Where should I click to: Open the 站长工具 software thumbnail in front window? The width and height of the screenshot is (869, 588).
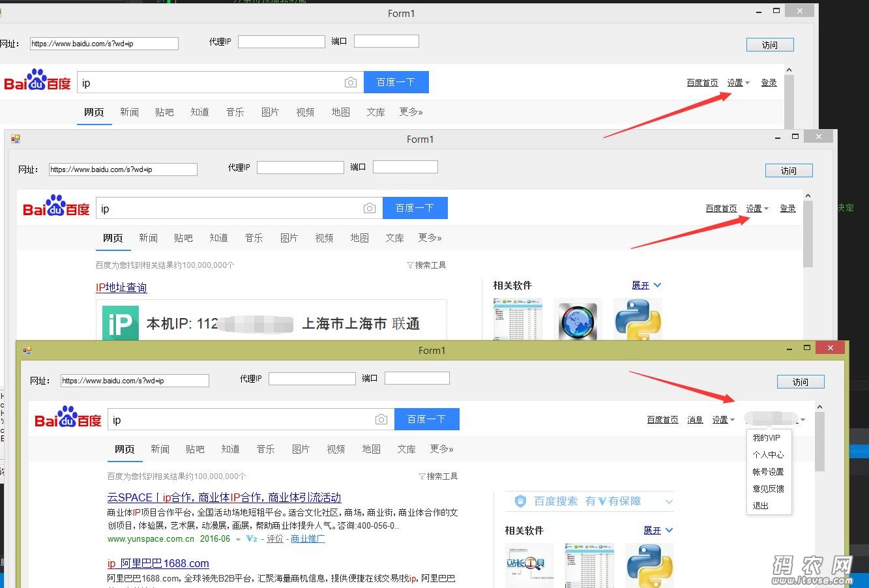(x=529, y=565)
